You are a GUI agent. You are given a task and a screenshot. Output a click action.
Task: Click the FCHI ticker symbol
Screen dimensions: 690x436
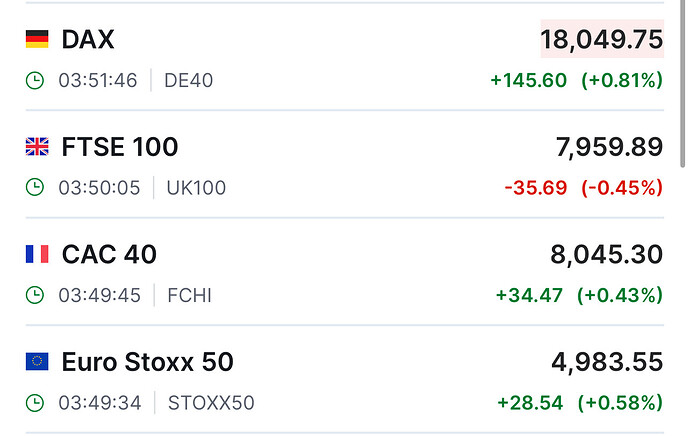tap(190, 295)
